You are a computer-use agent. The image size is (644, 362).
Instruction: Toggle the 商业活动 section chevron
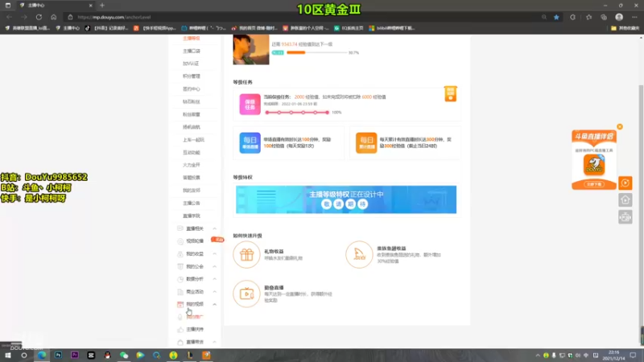(x=214, y=292)
